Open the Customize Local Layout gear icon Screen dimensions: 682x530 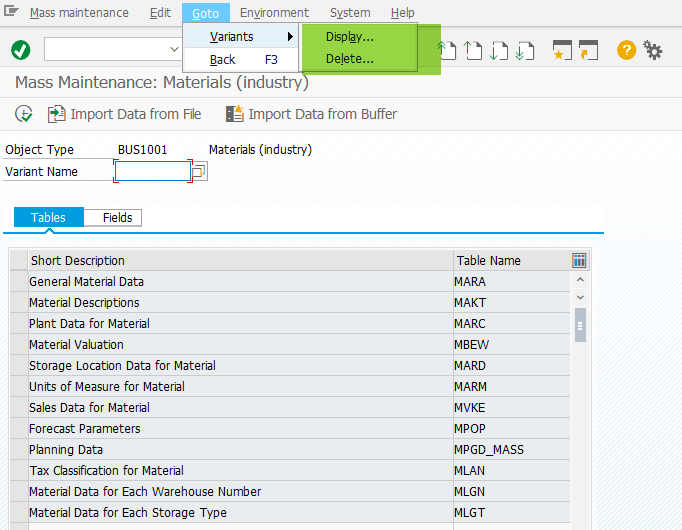click(x=653, y=50)
